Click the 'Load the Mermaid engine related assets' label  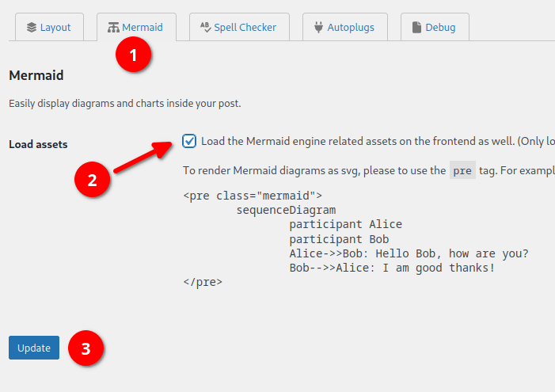[x=378, y=141]
